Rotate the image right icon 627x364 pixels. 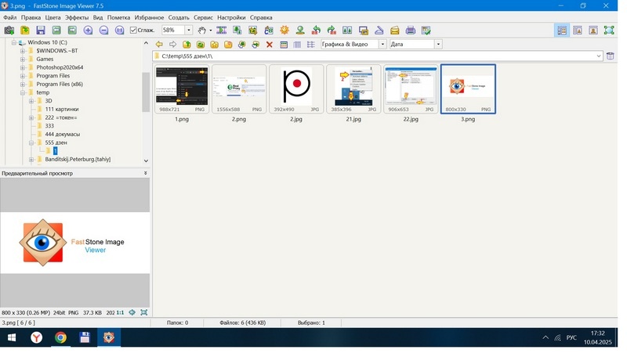pyautogui.click(x=332, y=31)
